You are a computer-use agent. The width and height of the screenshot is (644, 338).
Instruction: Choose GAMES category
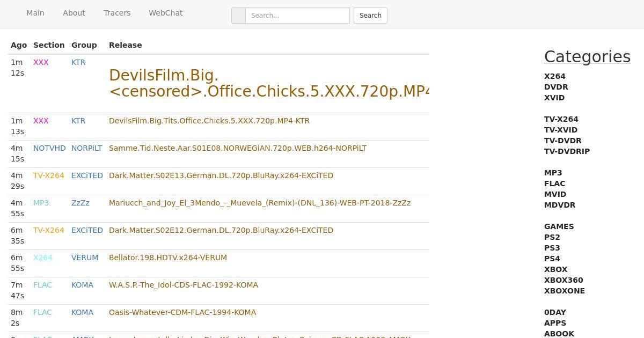click(x=559, y=226)
